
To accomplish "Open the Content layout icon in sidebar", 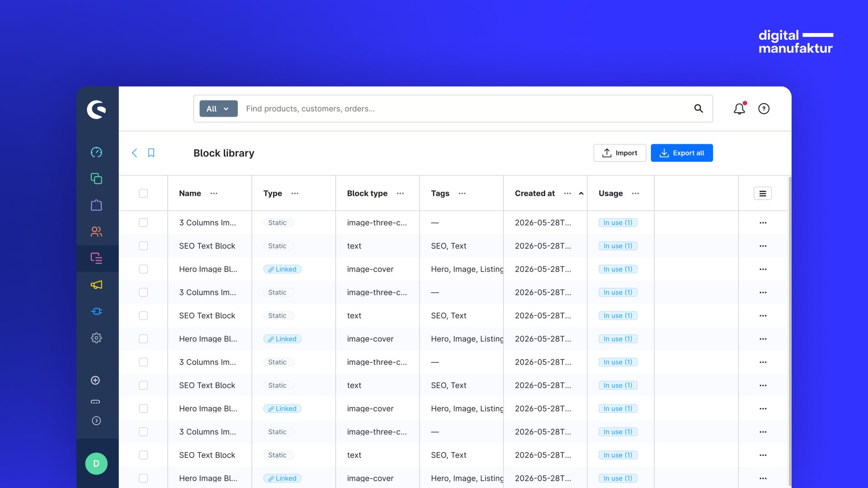I will [x=96, y=258].
